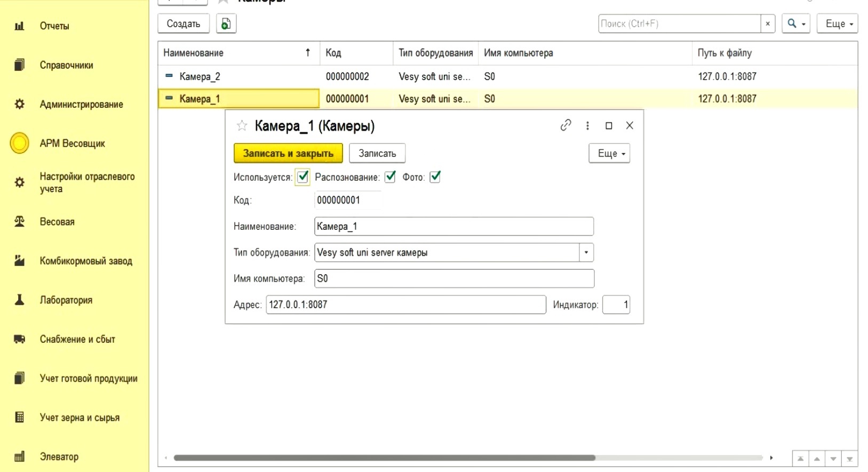The height and width of the screenshot is (472, 868).
Task: Click the Создать button
Action: (x=183, y=23)
